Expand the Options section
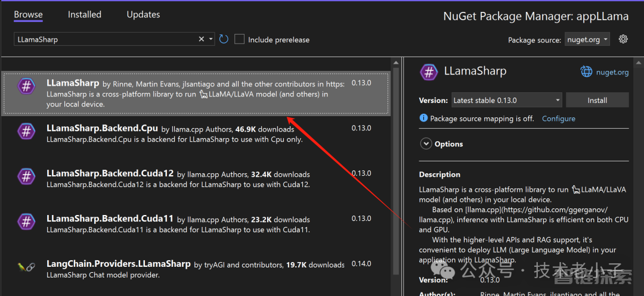The height and width of the screenshot is (296, 644). click(426, 144)
